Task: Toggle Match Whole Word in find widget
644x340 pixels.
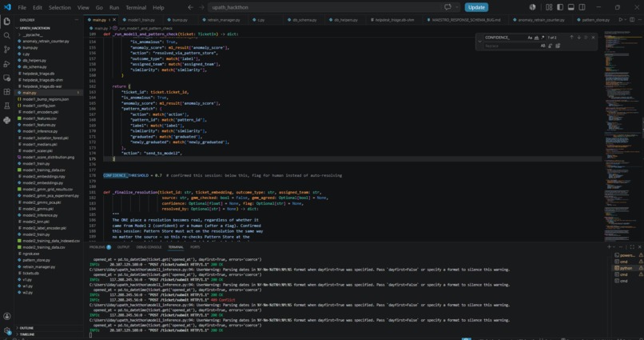Action: pos(536,38)
